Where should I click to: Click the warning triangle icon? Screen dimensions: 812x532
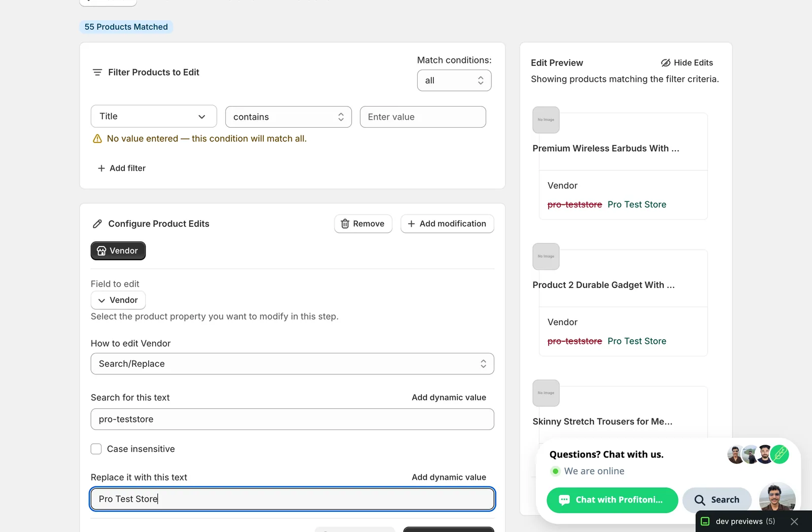(97, 139)
